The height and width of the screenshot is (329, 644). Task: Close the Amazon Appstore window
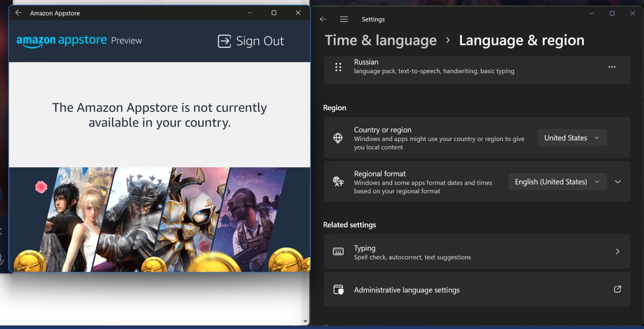(x=298, y=13)
